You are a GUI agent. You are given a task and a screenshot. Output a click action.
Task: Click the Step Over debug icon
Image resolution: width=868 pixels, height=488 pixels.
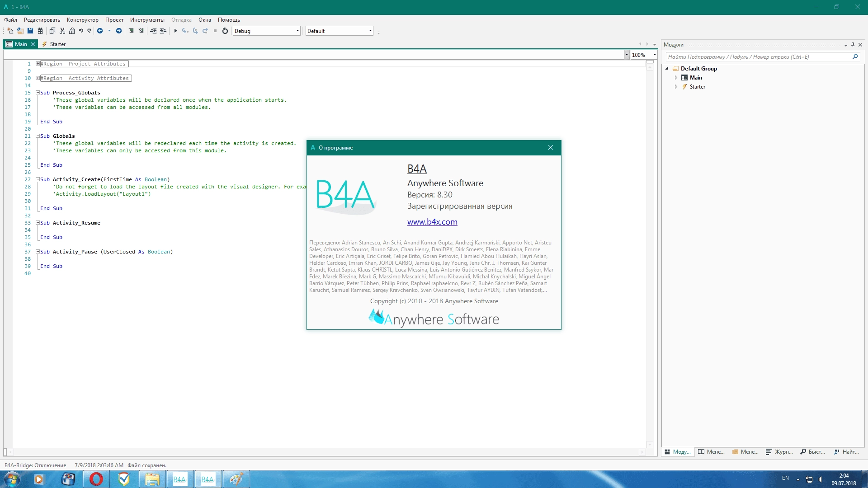195,31
